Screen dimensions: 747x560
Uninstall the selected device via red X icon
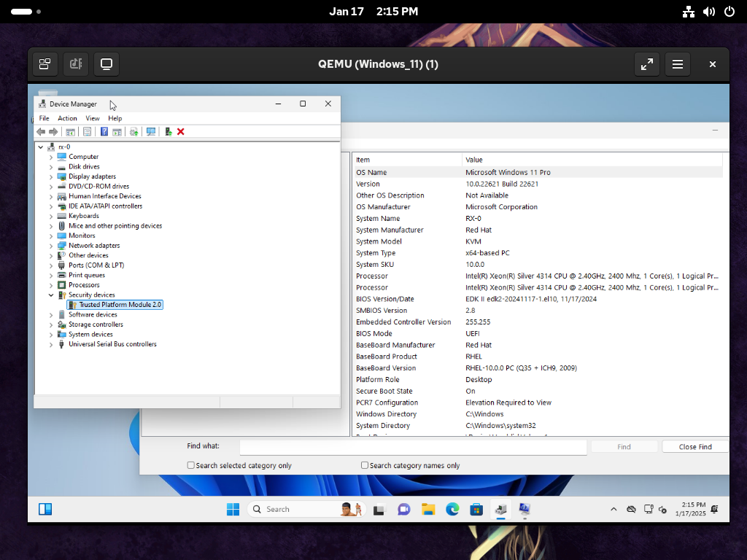(x=180, y=132)
